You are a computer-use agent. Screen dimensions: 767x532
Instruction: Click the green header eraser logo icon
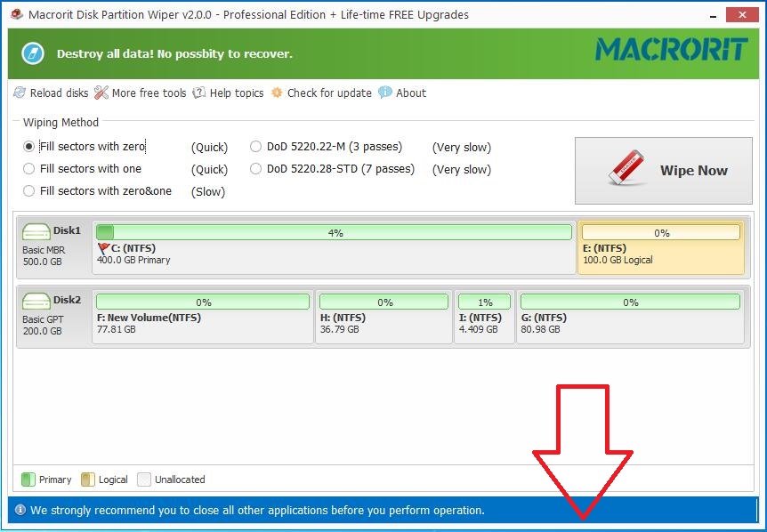(x=33, y=53)
